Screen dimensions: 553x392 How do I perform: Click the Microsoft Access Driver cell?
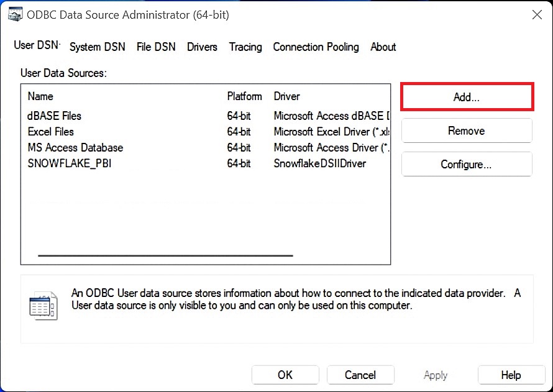pyautogui.click(x=332, y=147)
